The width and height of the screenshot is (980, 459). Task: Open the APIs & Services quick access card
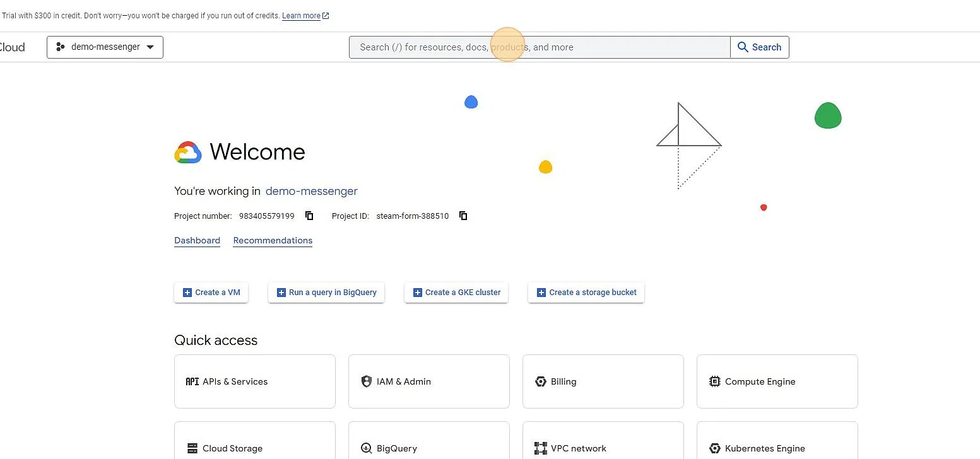click(255, 381)
